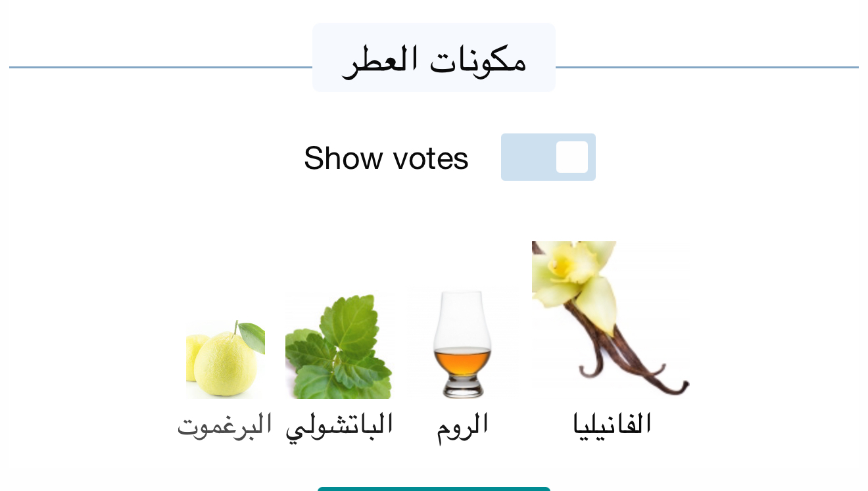This screenshot has width=868, height=491.
Task: Click the vanilla flower ingredient image
Action: coord(610,319)
